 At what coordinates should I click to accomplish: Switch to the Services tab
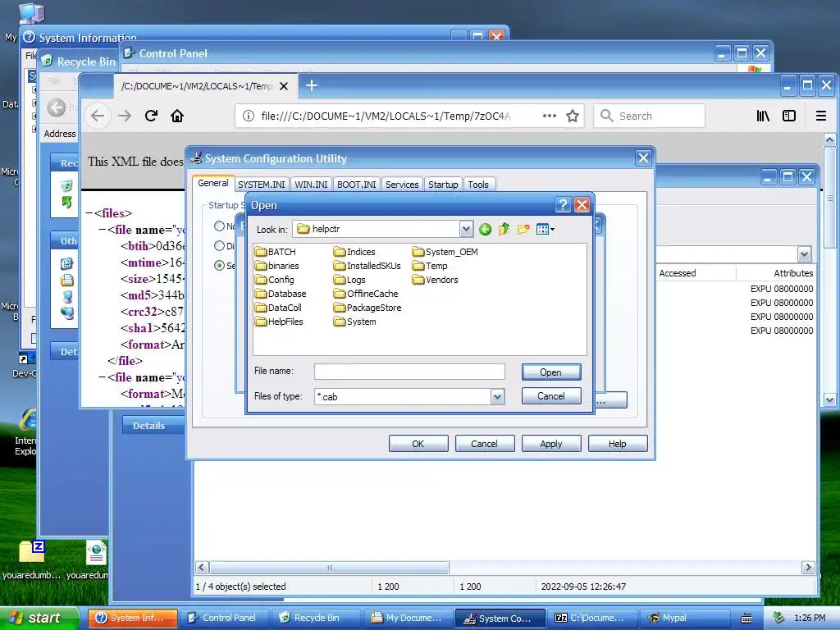(x=402, y=185)
